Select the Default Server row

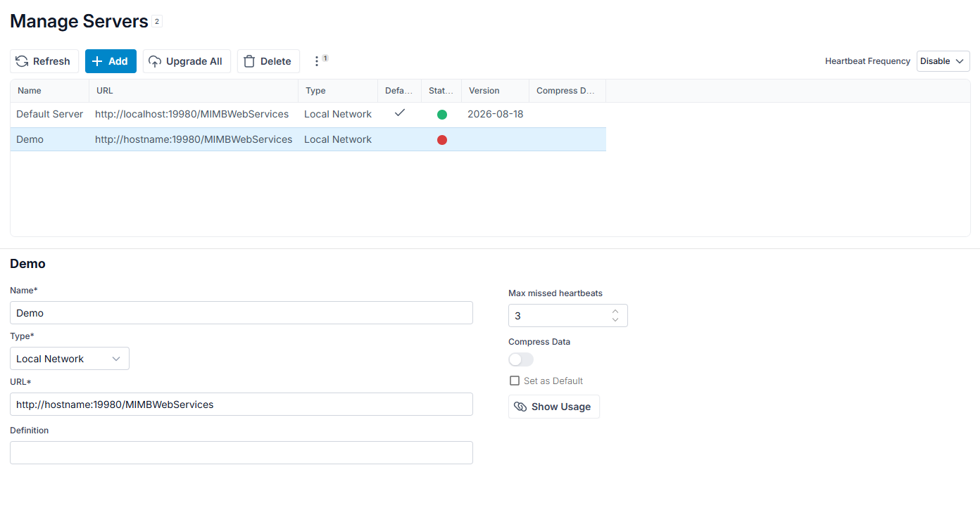(x=308, y=114)
